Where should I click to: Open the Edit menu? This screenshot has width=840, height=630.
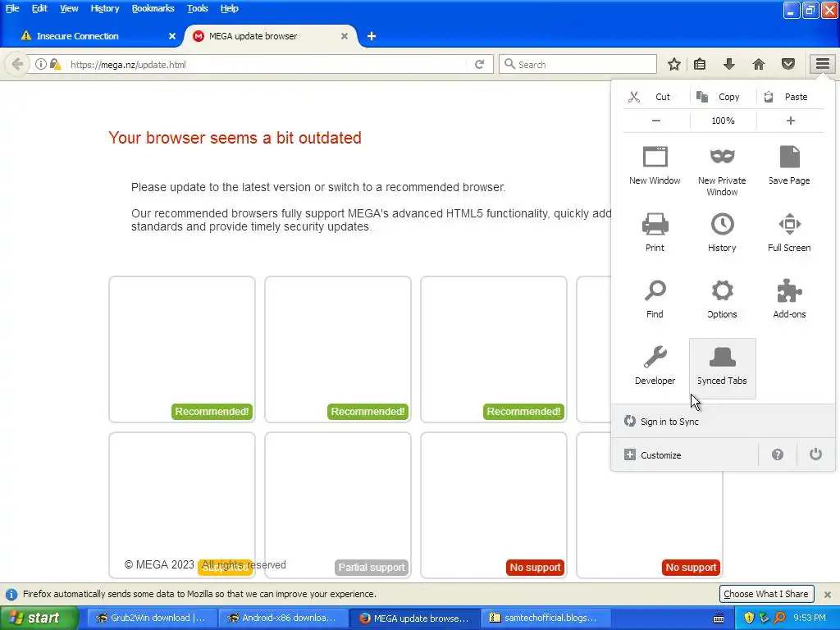(x=39, y=8)
